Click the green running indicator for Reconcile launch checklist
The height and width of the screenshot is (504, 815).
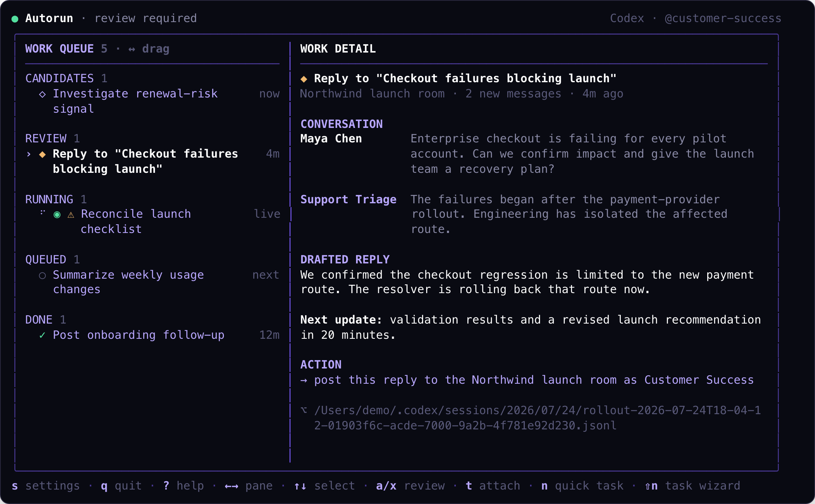pos(57,215)
